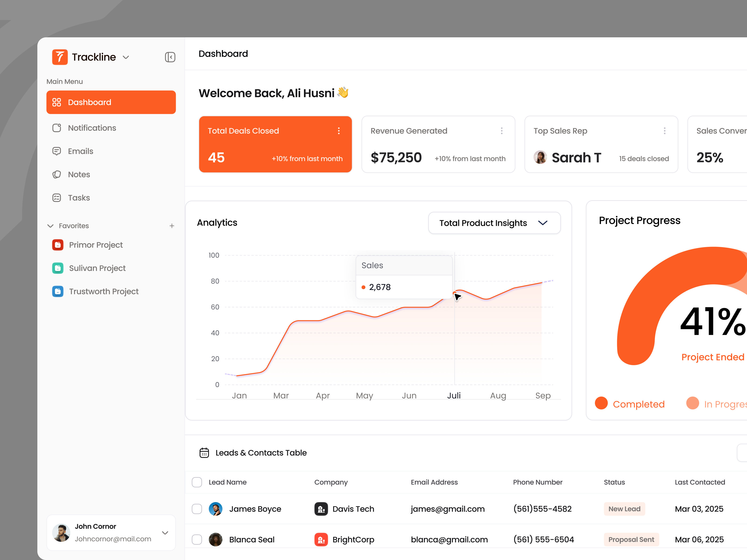The height and width of the screenshot is (560, 747).
Task: Click the Sales 2,678 chart tooltip
Action: click(x=404, y=277)
